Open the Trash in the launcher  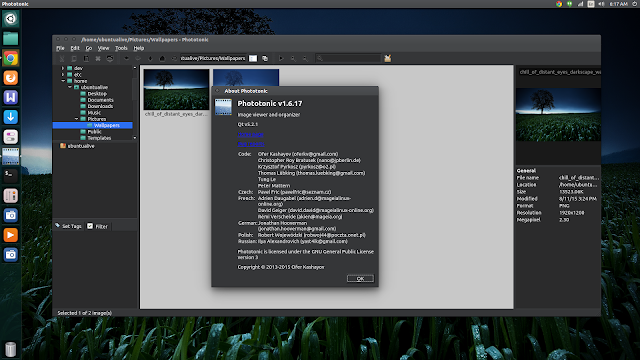pos(11,349)
